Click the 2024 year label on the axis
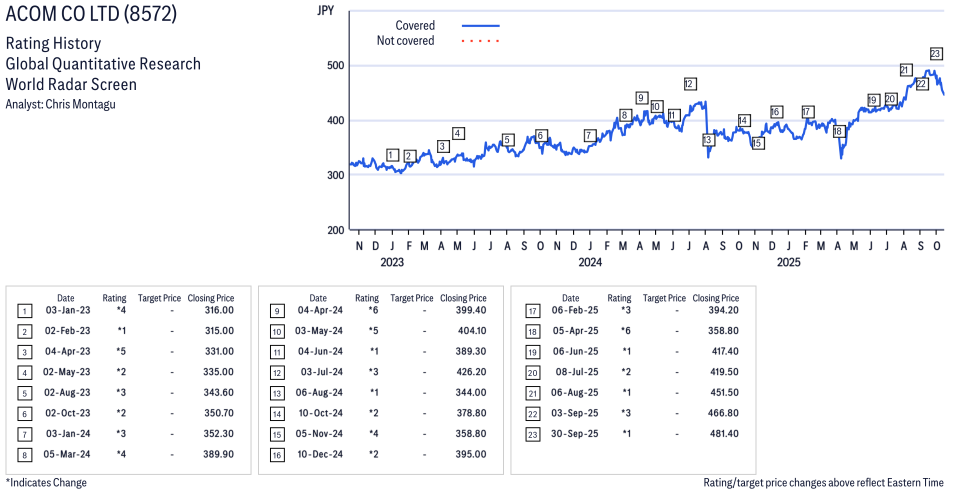 pos(590,263)
